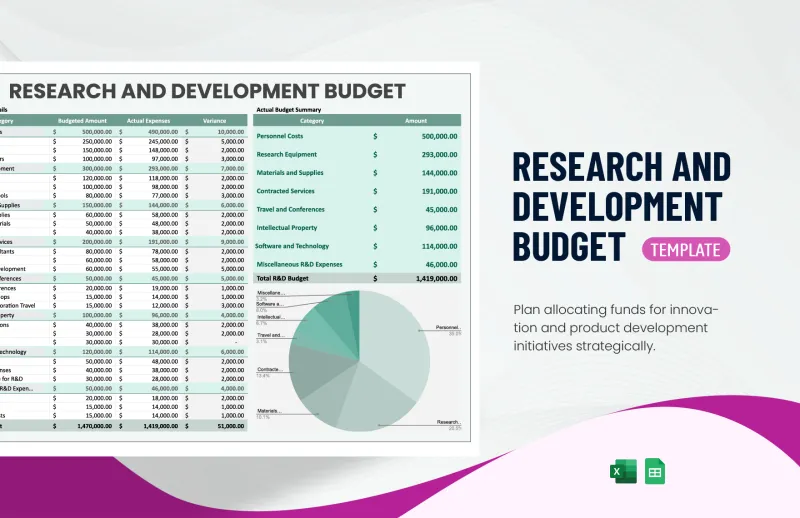Click the 'Miscellane...' pie chart label
This screenshot has width=800, height=518.
pyautogui.click(x=270, y=293)
